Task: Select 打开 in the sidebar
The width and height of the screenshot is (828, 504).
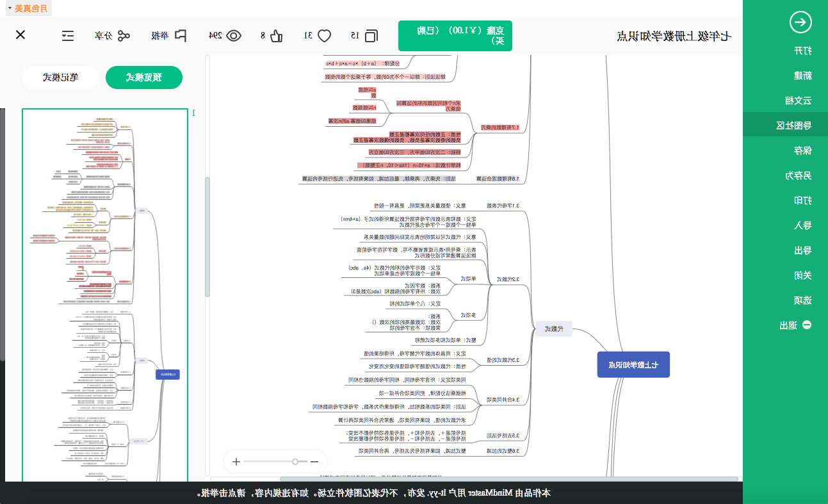Action: (x=803, y=51)
